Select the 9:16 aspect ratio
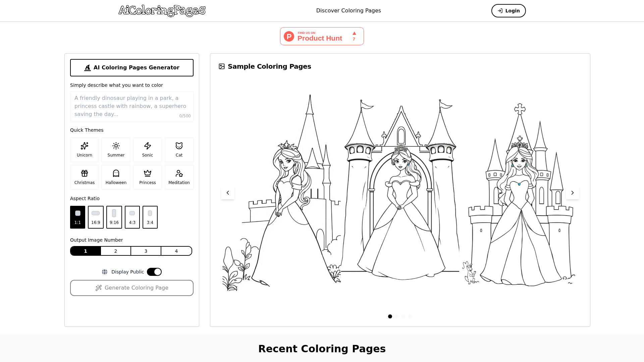This screenshot has height=362, width=644. coord(114,217)
